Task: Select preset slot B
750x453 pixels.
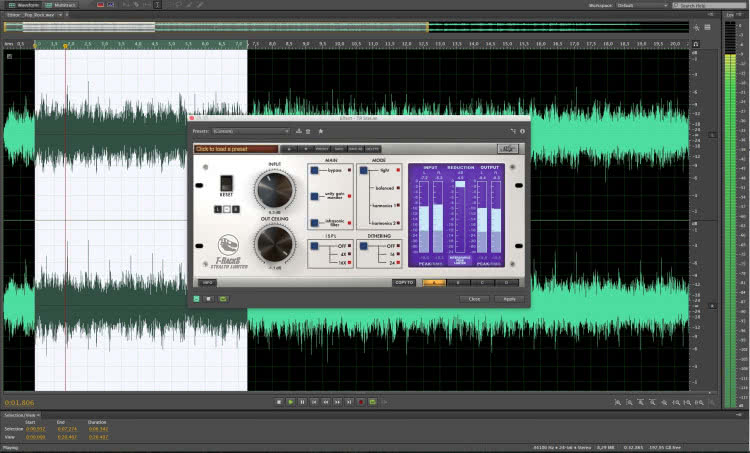Action: tap(458, 283)
